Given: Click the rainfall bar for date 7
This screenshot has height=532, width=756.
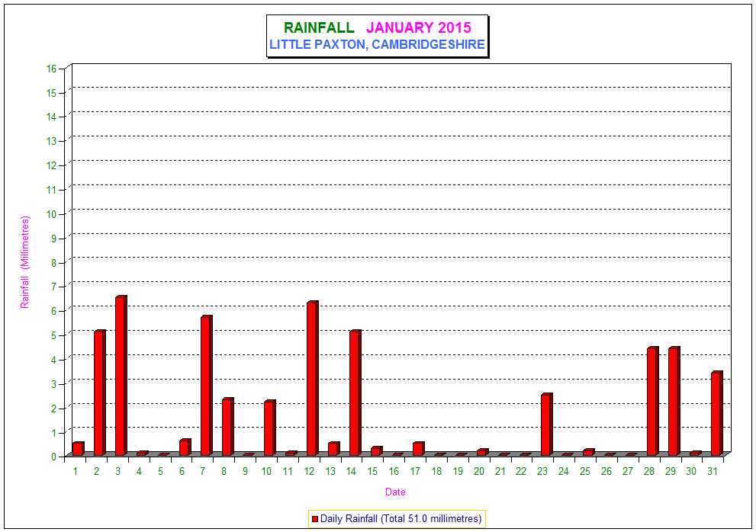Looking at the screenshot, I should tap(207, 386).
